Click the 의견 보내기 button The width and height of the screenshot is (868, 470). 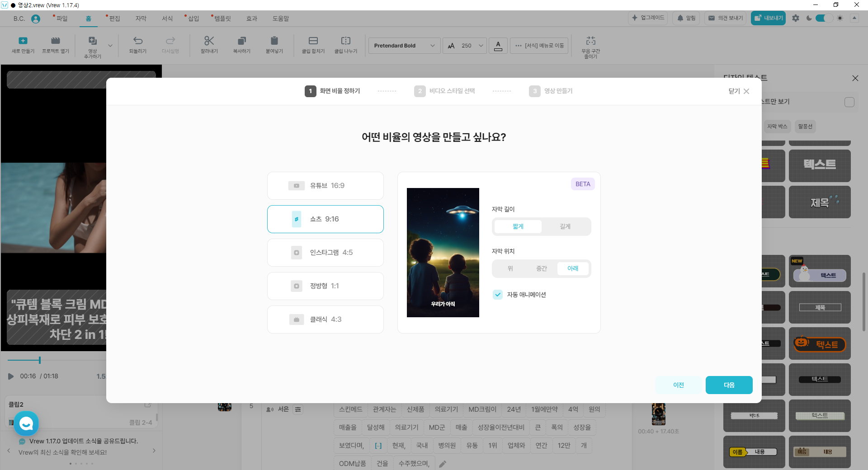pos(725,18)
